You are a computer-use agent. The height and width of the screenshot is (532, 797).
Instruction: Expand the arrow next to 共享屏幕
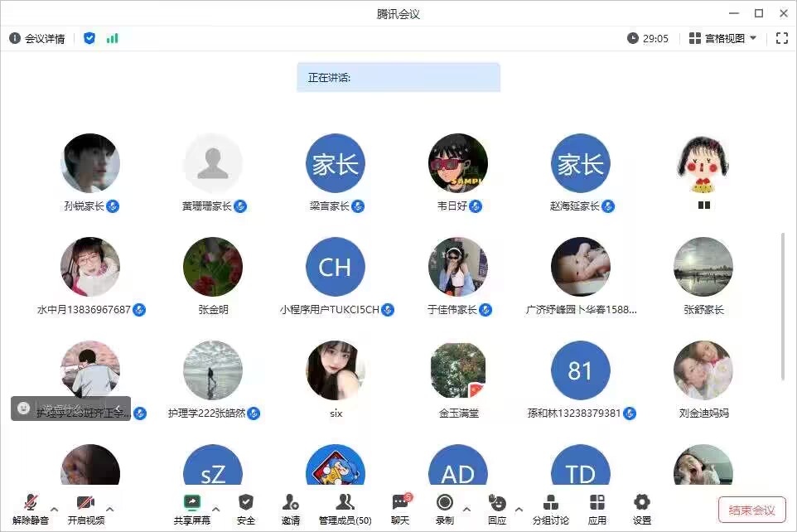pyautogui.click(x=216, y=509)
